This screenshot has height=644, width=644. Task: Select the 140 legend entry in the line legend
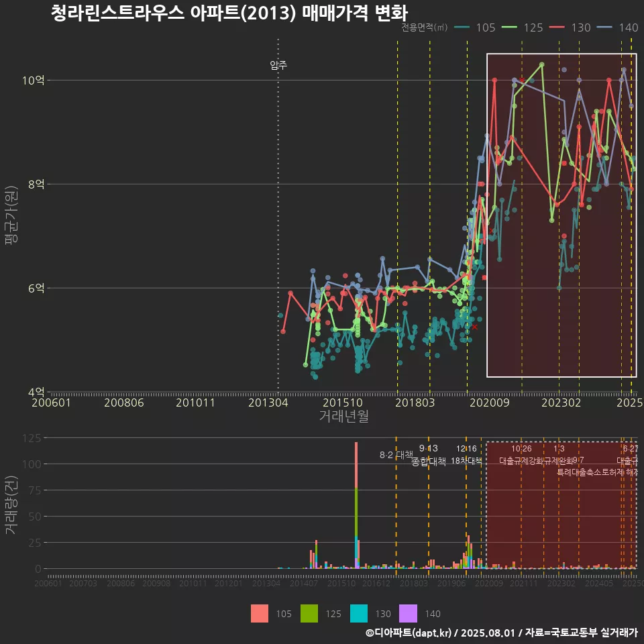[618, 28]
